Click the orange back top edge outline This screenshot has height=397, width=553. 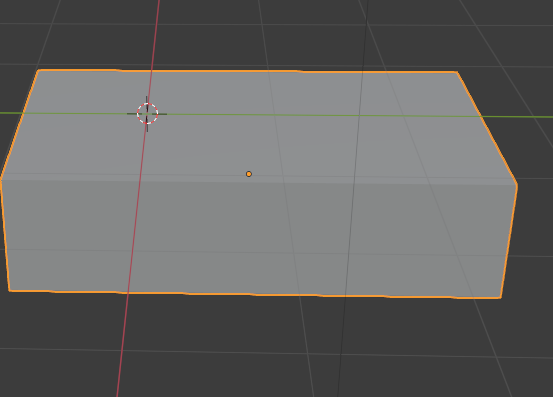(247, 71)
